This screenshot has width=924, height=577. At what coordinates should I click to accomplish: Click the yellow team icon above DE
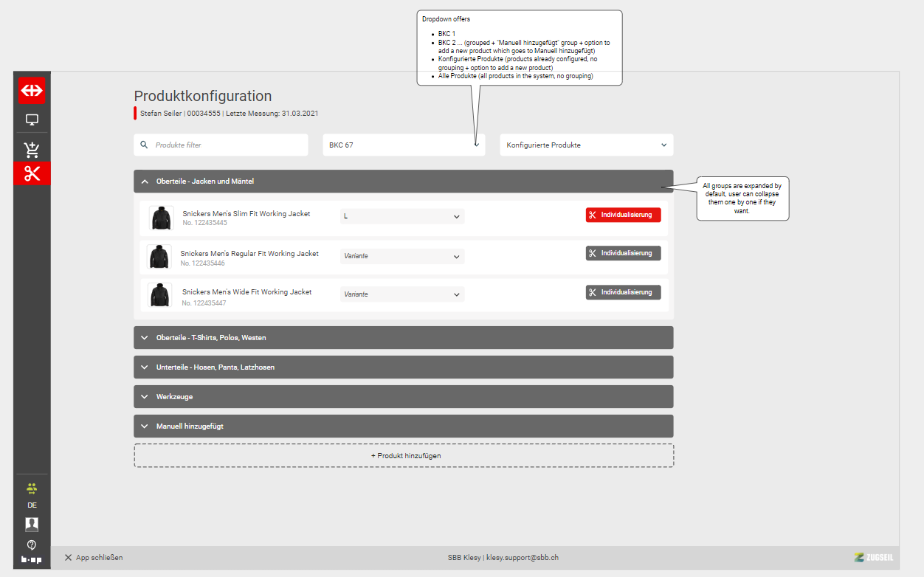[32, 488]
